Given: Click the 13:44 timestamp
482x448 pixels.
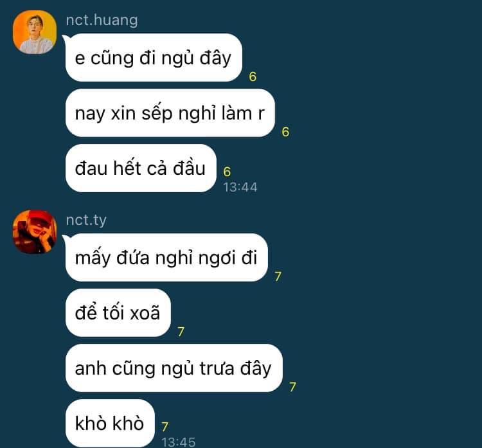Looking at the screenshot, I should click(240, 187).
